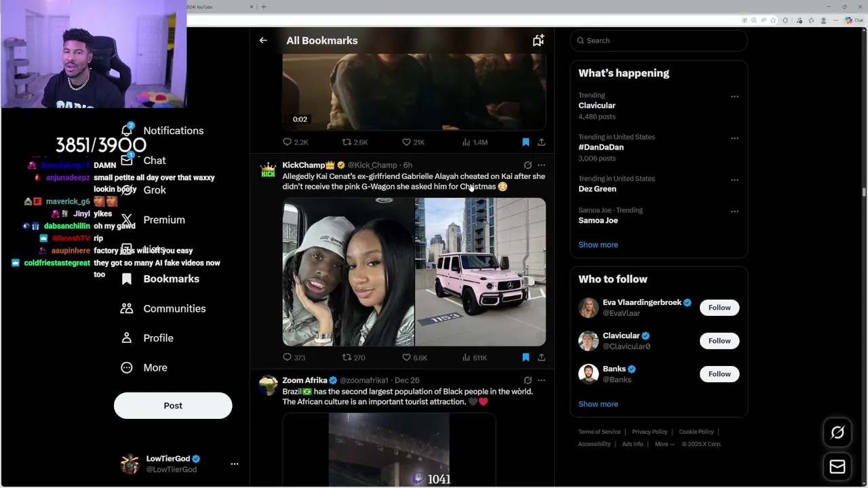This screenshot has width=868, height=488.
Task: Reply to KickChamp post with 373 comments
Action: (294, 357)
